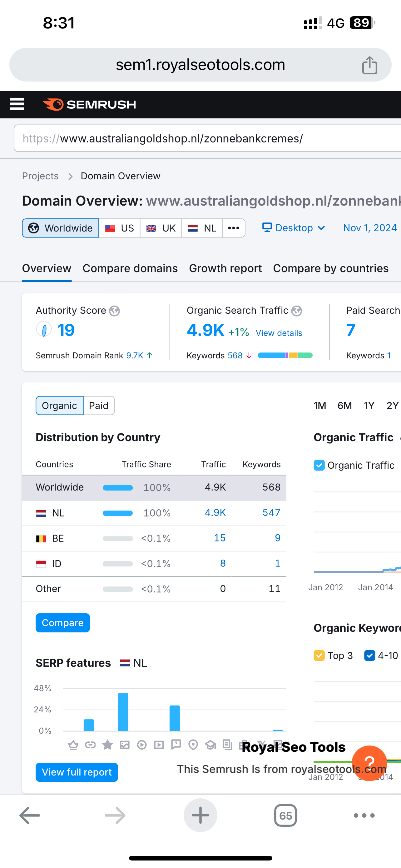Toggle the Top 3 keywords checkbox
The height and width of the screenshot is (868, 401).
click(x=319, y=656)
